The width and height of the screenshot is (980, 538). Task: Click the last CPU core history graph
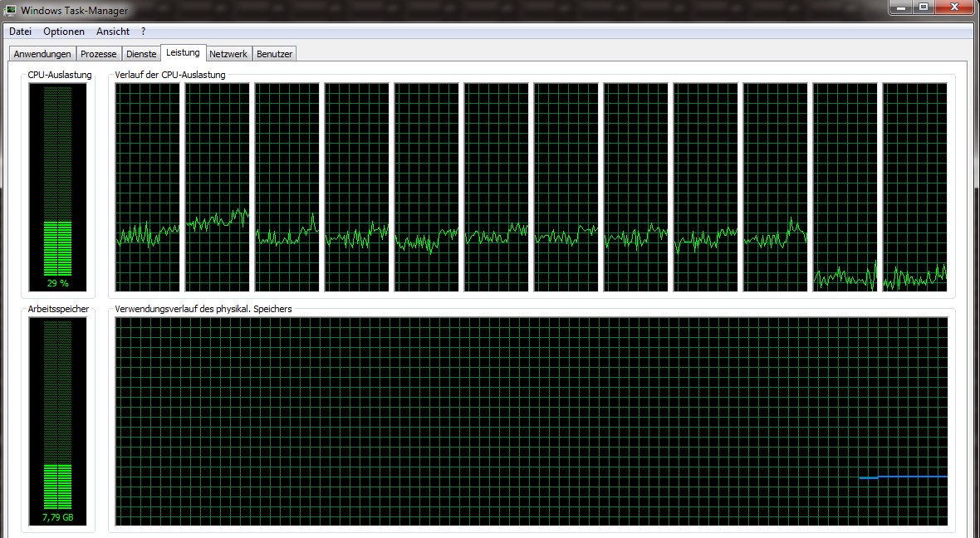point(915,188)
